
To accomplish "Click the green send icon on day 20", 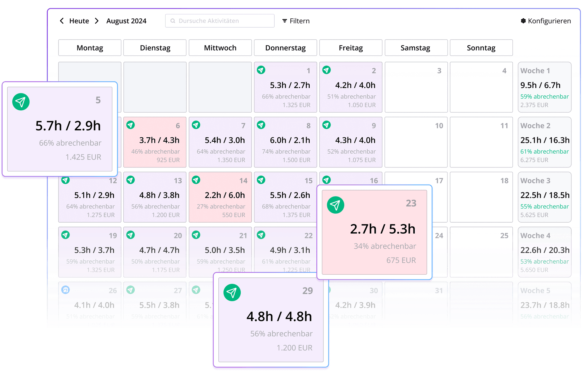I will (130, 235).
